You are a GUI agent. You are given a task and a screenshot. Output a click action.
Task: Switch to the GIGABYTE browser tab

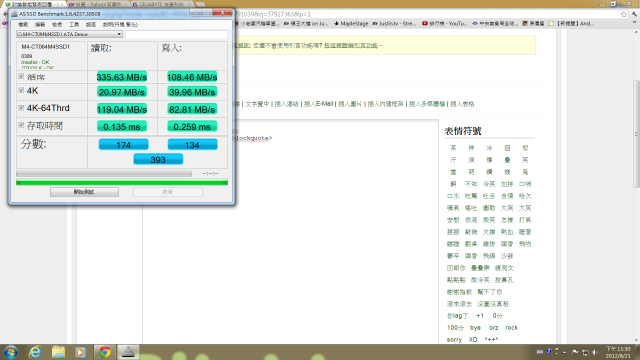(x=162, y=4)
